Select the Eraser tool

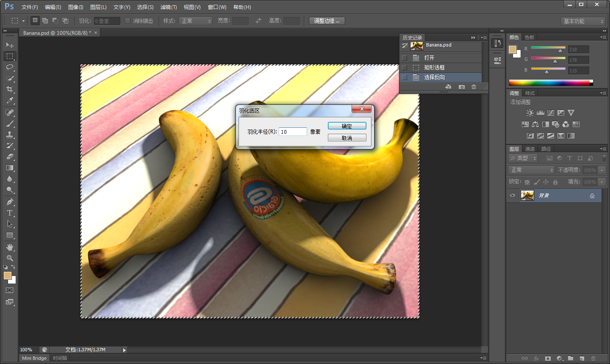(x=9, y=157)
